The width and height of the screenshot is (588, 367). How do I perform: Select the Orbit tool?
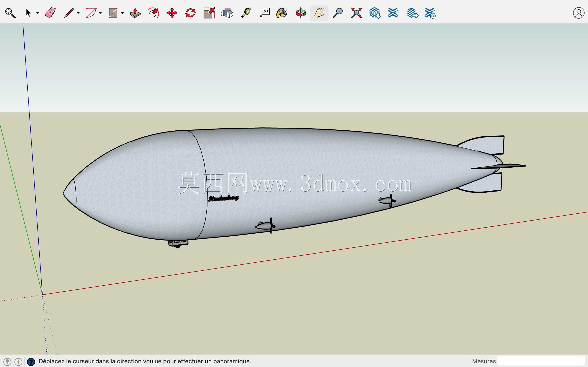tap(301, 13)
